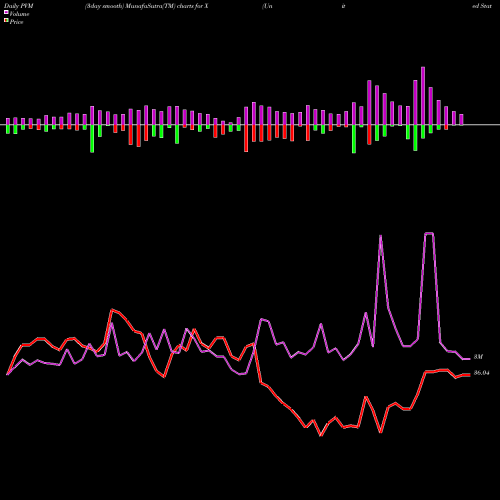Click the 36.04 price line end label
The image size is (500, 500).
pos(481,373)
